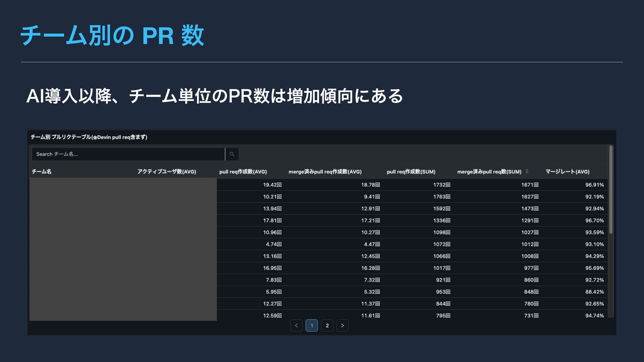
Task: Select the 95.69% cell
Action: 595,268
